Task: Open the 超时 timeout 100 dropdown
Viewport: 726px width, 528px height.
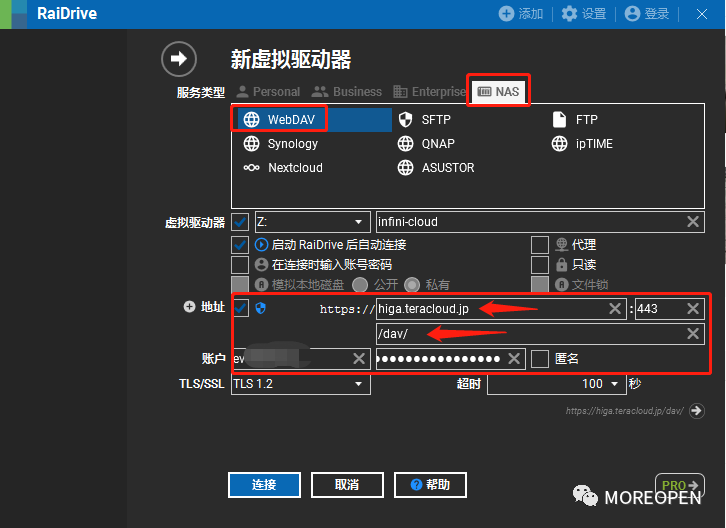Action: pyautogui.click(x=557, y=384)
